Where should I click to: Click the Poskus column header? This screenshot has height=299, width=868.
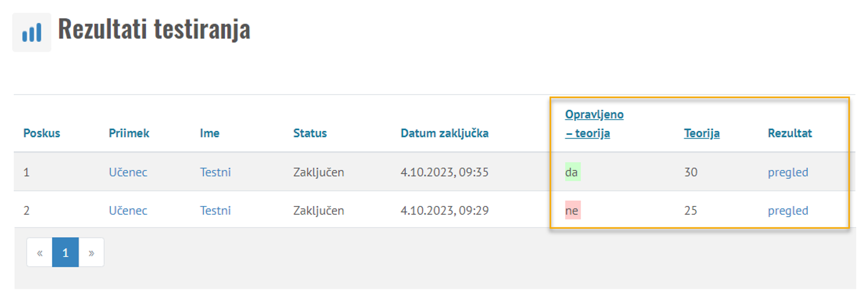41,133
